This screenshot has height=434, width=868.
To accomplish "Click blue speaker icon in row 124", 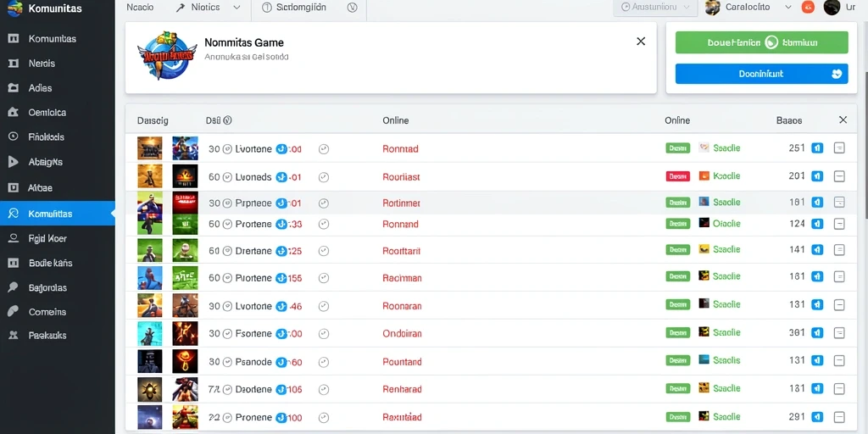I will point(817,224).
